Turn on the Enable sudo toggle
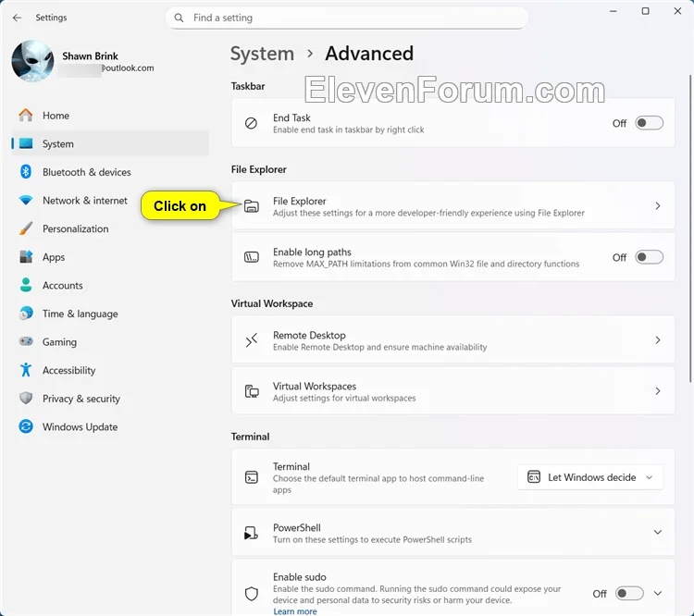694x616 pixels. point(629,594)
